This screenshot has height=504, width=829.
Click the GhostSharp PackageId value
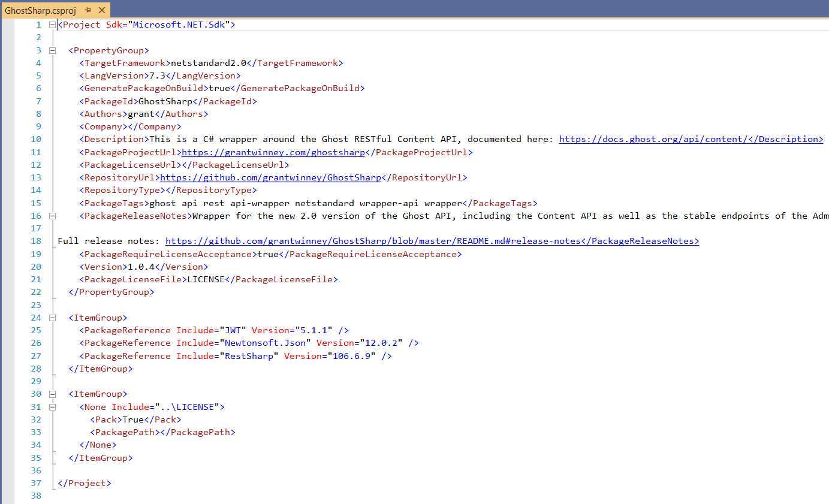point(165,101)
